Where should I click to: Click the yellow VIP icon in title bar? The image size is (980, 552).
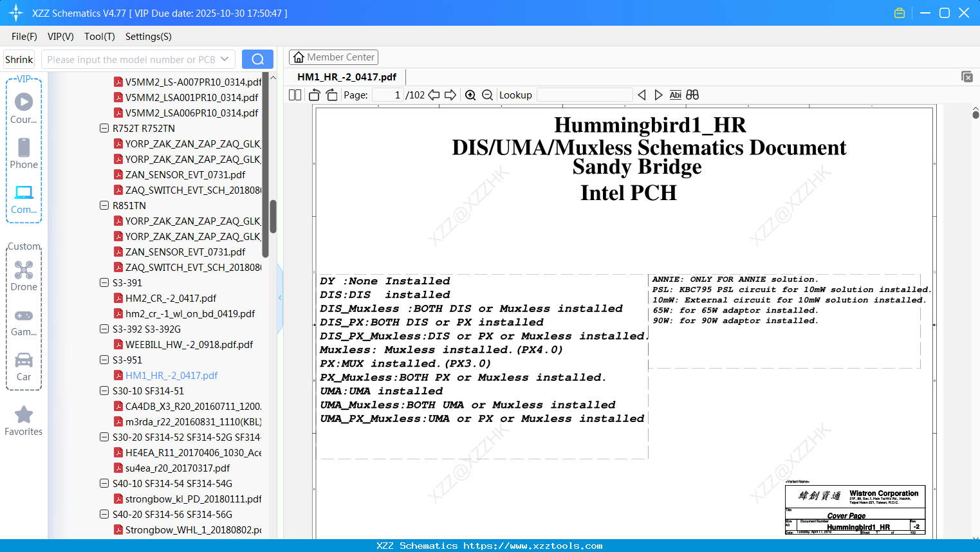[x=900, y=13]
